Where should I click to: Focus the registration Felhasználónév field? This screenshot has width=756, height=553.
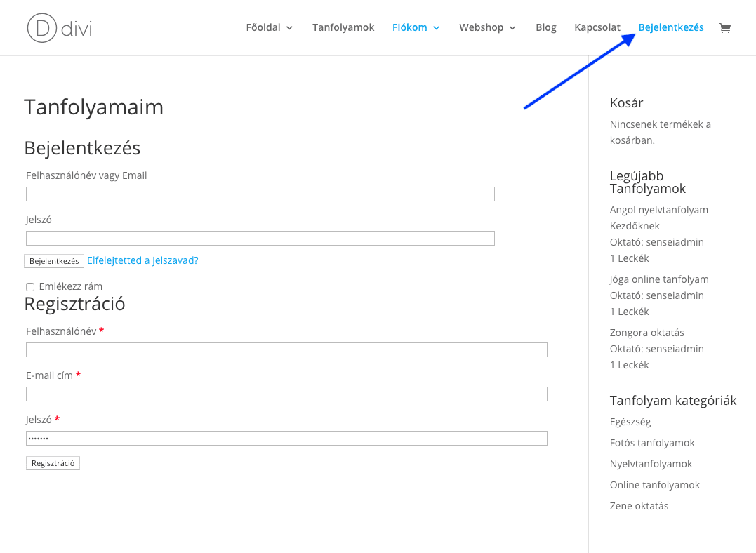tap(286, 349)
